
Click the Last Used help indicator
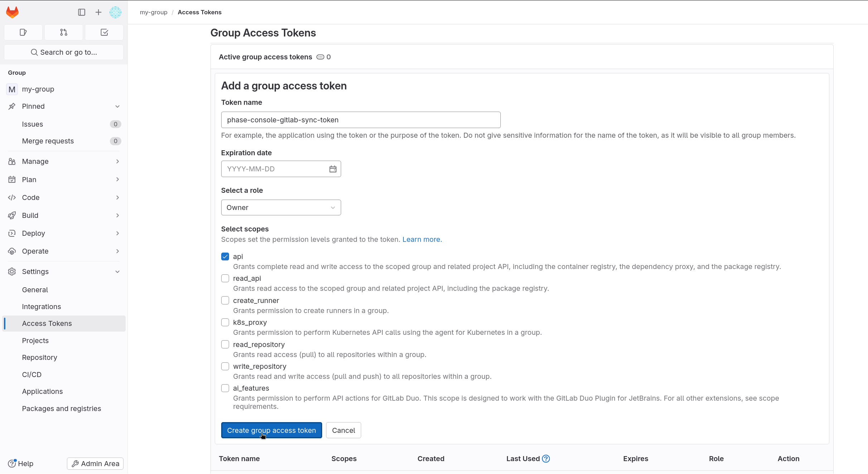(545, 458)
